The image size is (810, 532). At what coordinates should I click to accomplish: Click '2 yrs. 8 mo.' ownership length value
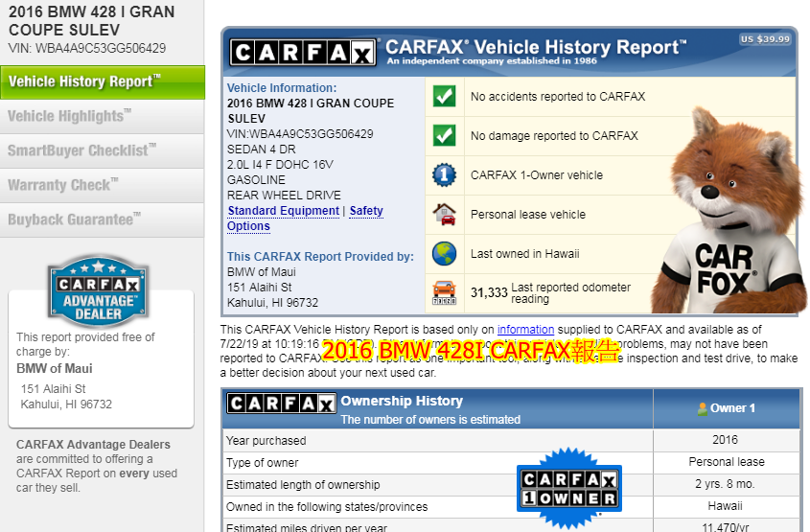tap(725, 484)
